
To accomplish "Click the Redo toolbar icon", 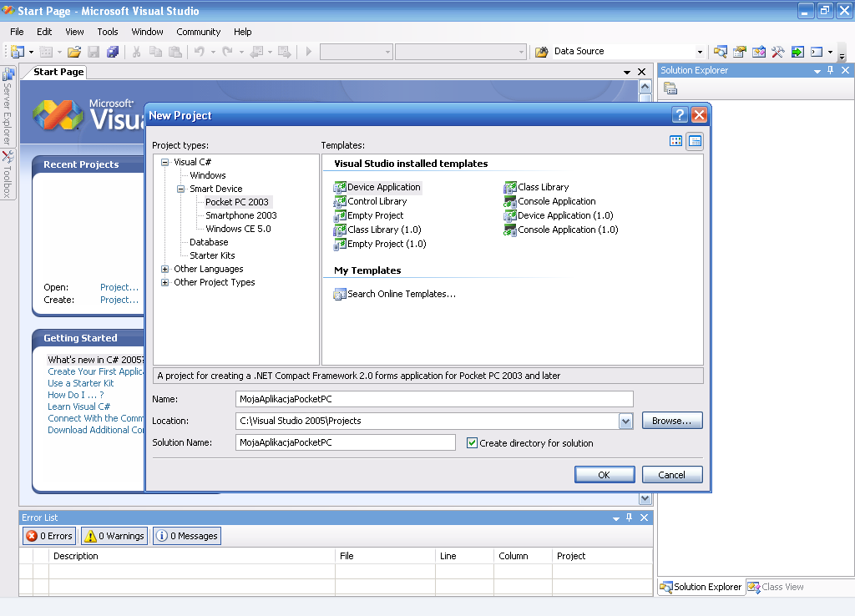I will point(227,52).
